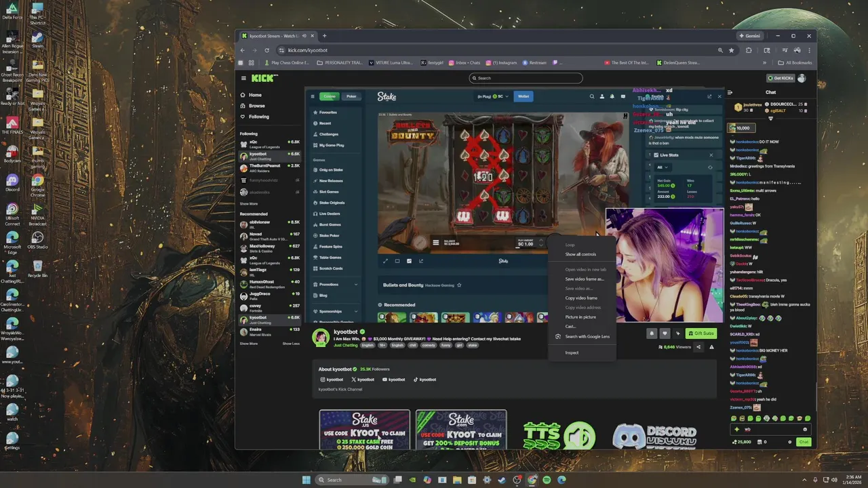Open the Kick hamburger menu
Screen dimensions: 868x488
[x=243, y=78]
